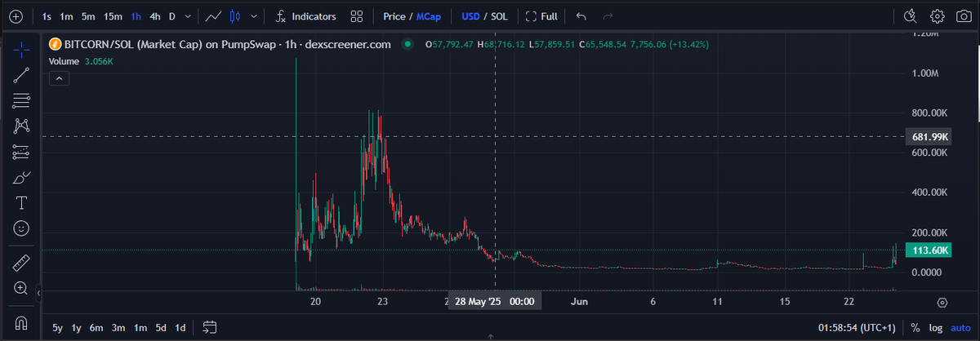Select the active 1h timeframe
The height and width of the screenshot is (341, 980).
click(136, 15)
